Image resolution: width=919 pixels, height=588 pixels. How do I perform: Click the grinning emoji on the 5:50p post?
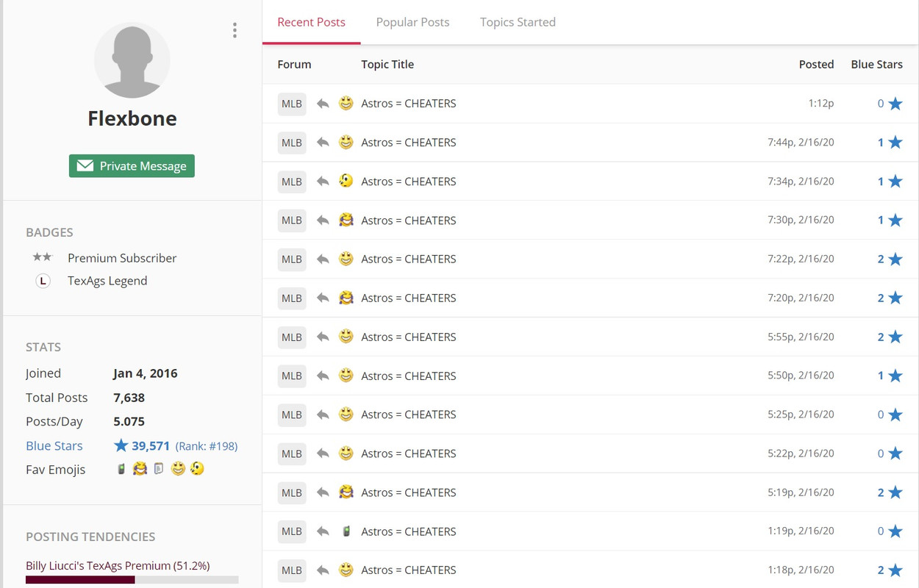[346, 375]
